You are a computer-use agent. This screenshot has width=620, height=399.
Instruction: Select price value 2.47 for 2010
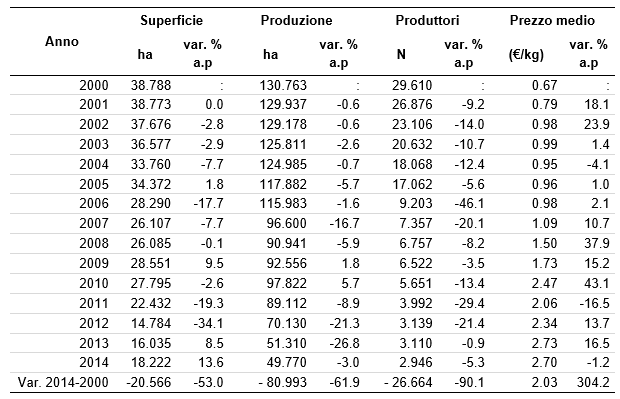coord(544,283)
